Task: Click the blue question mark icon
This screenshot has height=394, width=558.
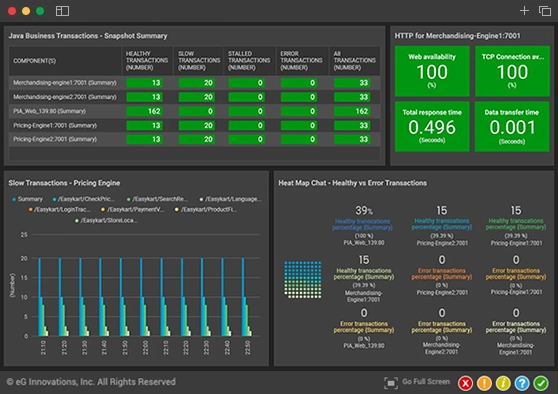Action: (x=522, y=383)
